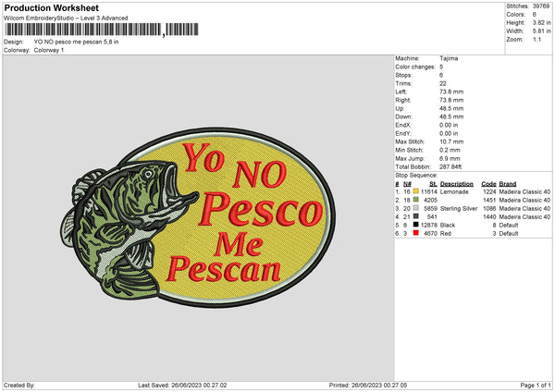Click the Min Stitch value 0.2 mm

(x=450, y=150)
